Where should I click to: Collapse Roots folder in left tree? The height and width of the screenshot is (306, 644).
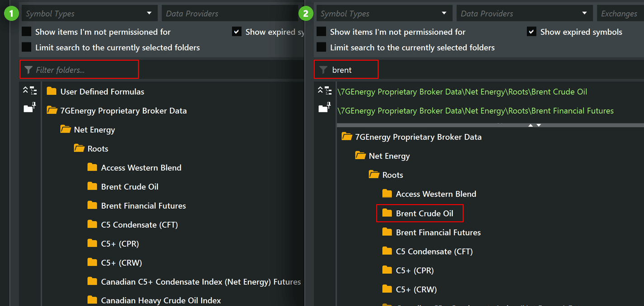(80, 148)
